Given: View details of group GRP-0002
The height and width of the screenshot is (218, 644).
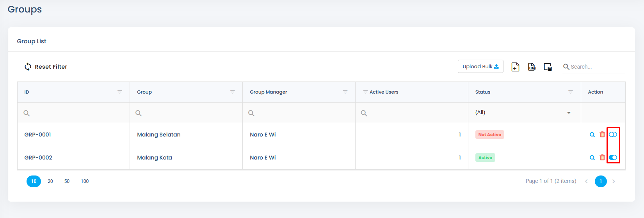Looking at the screenshot, I should pyautogui.click(x=592, y=158).
